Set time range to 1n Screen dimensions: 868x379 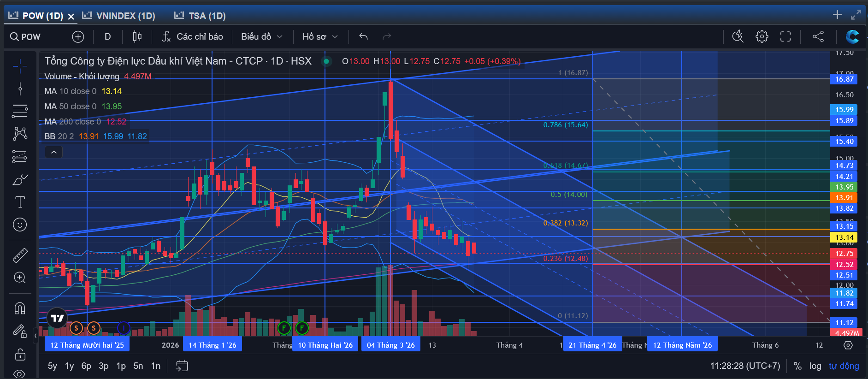[156, 366]
